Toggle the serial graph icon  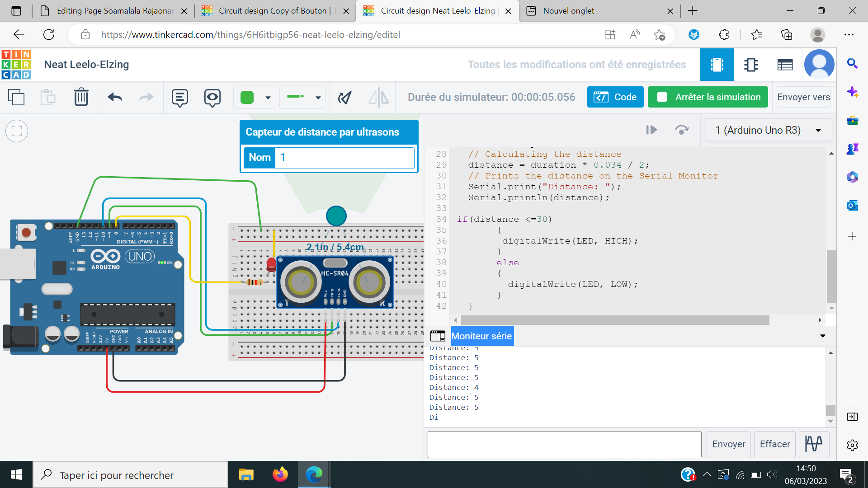[814, 444]
